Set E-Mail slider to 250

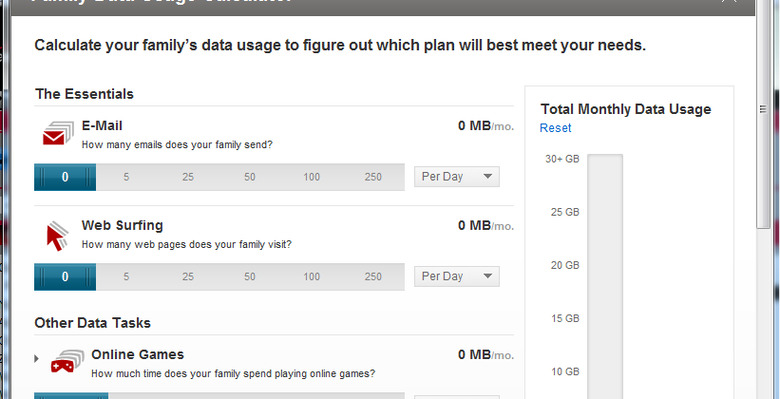373,177
